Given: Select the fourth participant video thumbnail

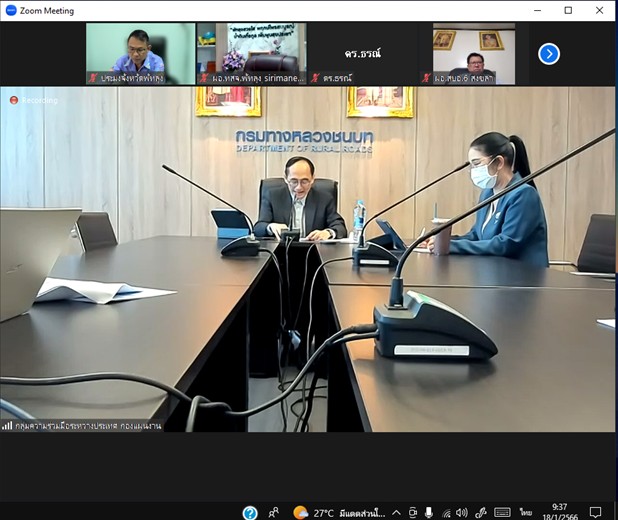Looking at the screenshot, I should click(x=473, y=54).
